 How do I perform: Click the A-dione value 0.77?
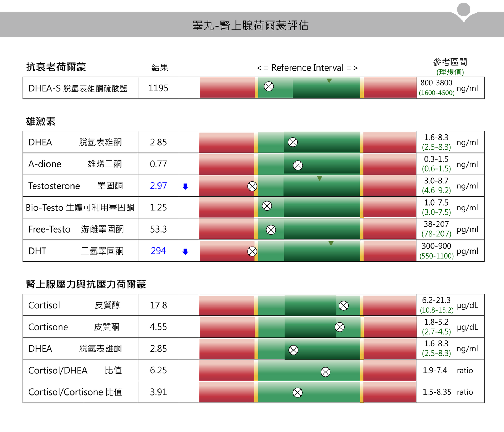tap(158, 164)
